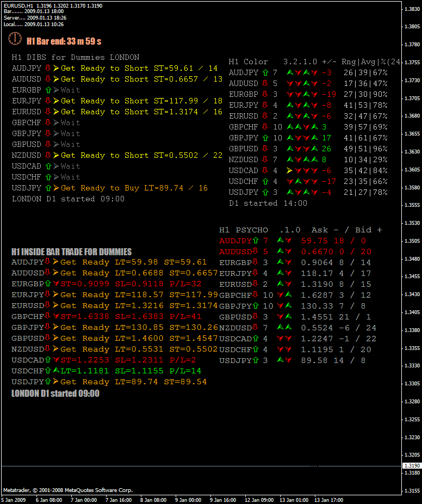The width and height of the screenshot is (422, 504).
Task: Click 'Get Ready to Short ST=1.3174 / 16'
Action: coord(141,112)
